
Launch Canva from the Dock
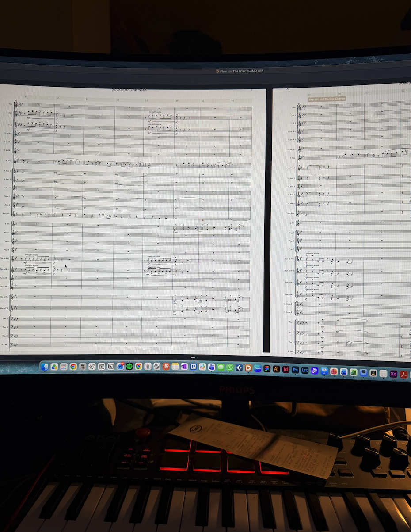tap(258, 368)
